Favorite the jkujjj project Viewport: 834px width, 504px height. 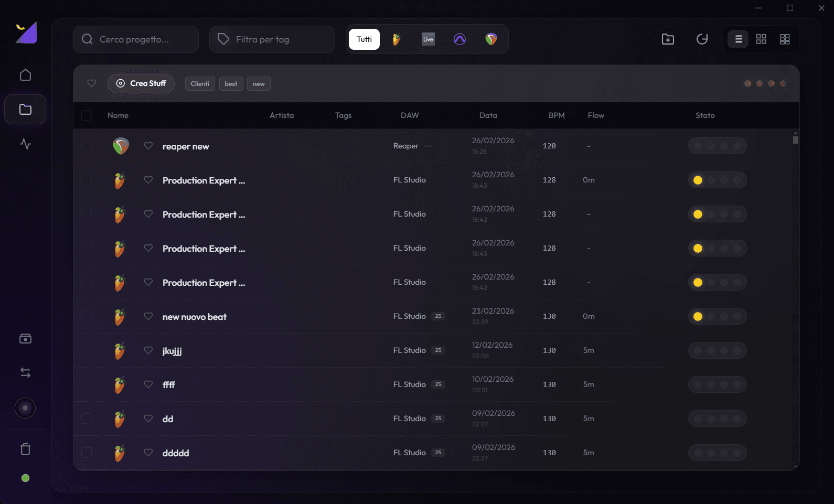[x=148, y=350]
